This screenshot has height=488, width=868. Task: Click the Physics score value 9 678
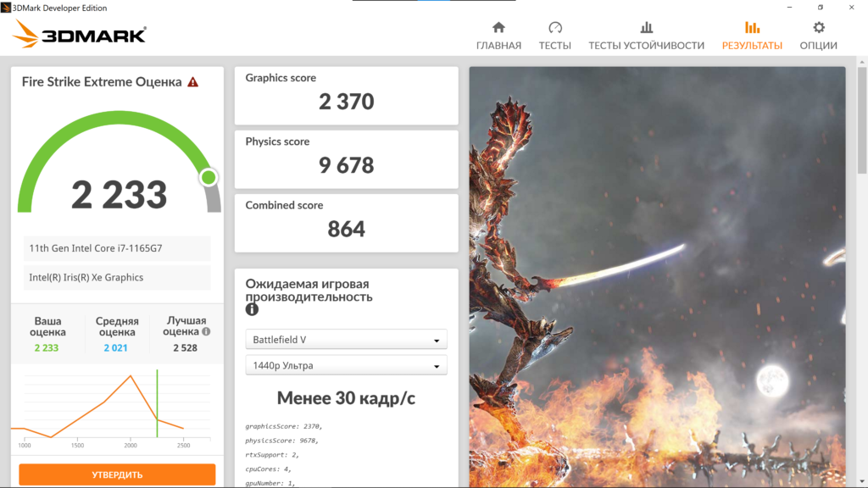pyautogui.click(x=347, y=165)
